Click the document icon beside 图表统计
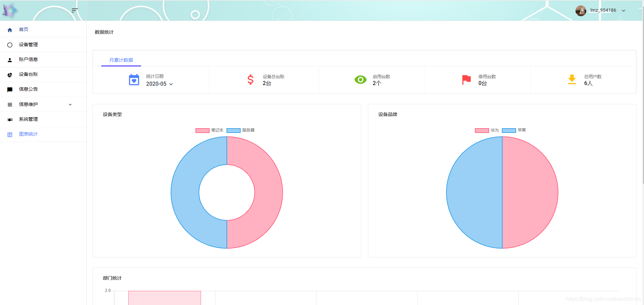Viewport: 644px width, 305px height. tap(10, 135)
